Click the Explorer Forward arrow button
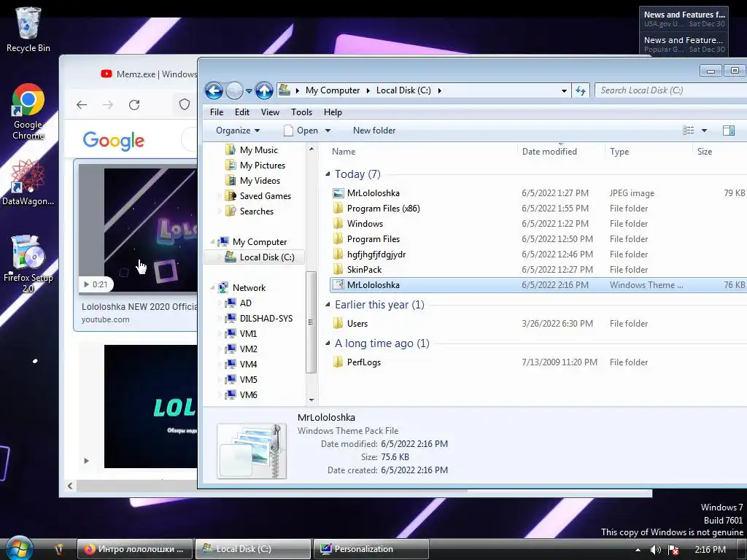Screen dimensions: 747x560 click(x=234, y=90)
